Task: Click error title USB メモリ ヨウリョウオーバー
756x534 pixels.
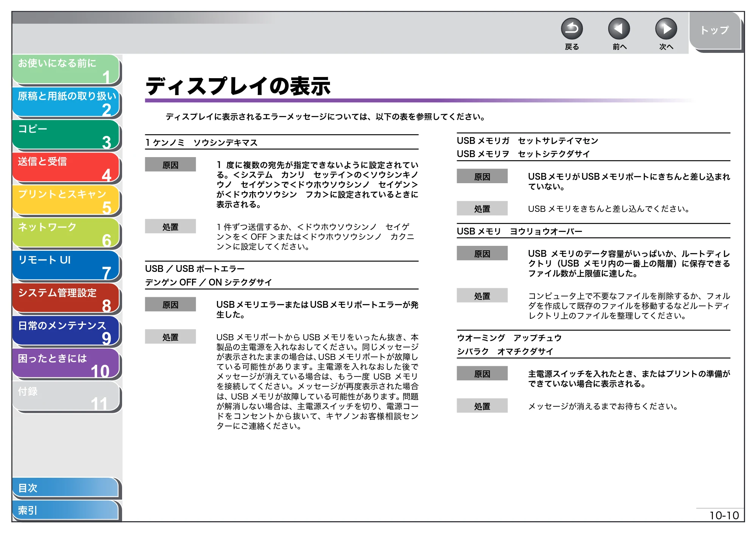Action: (520, 232)
